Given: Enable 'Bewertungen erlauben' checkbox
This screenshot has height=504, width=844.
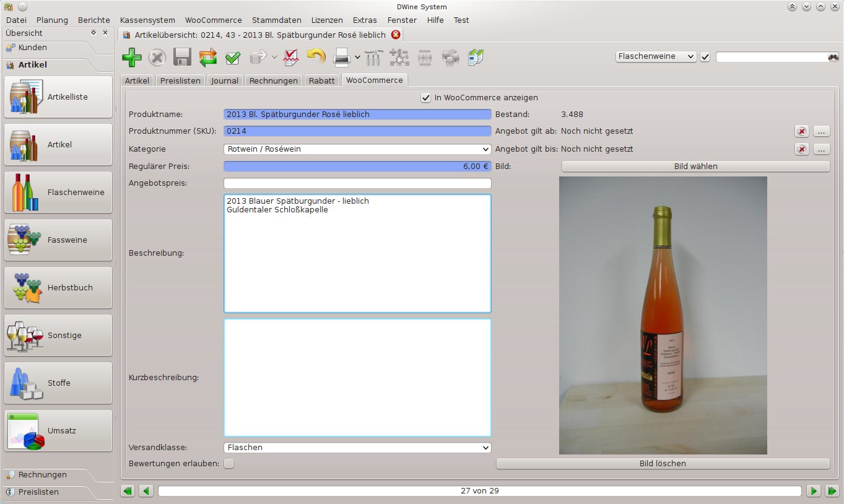Looking at the screenshot, I should [229, 464].
